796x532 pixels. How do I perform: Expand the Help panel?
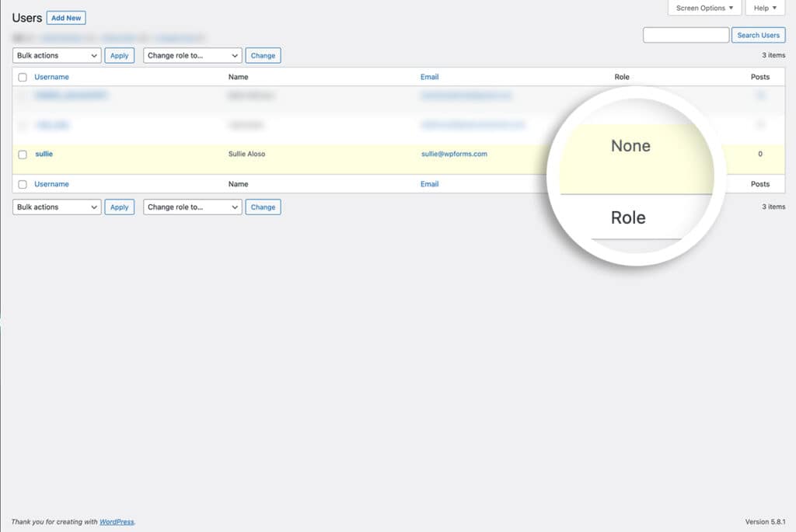tap(764, 8)
